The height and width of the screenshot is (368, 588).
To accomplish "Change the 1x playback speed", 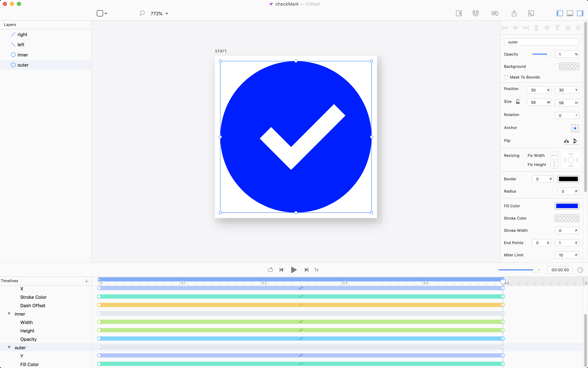I will (316, 270).
